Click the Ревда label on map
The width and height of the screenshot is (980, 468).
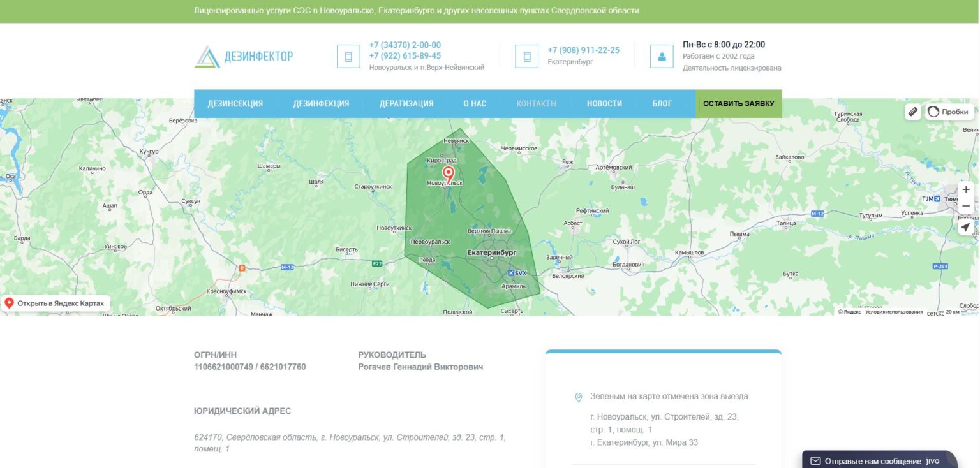point(427,260)
